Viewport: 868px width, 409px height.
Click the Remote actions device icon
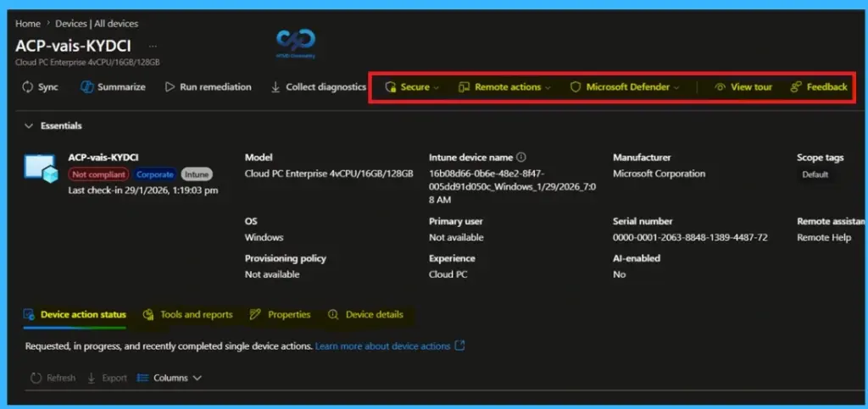(x=464, y=87)
